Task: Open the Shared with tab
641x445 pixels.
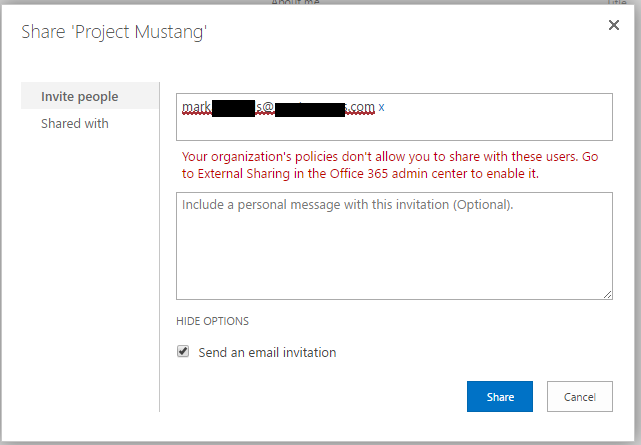Action: [x=75, y=124]
